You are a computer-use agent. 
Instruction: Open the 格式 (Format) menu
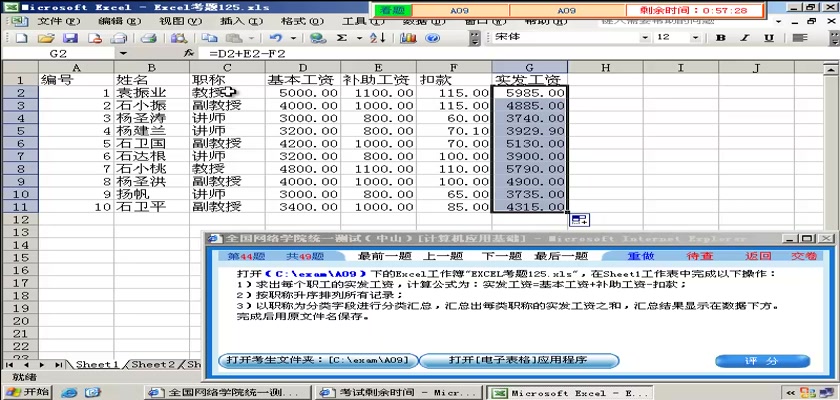[302, 21]
